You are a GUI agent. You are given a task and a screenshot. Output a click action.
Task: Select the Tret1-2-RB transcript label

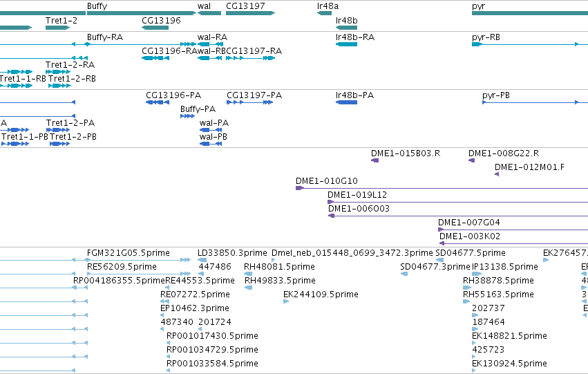coord(72,79)
